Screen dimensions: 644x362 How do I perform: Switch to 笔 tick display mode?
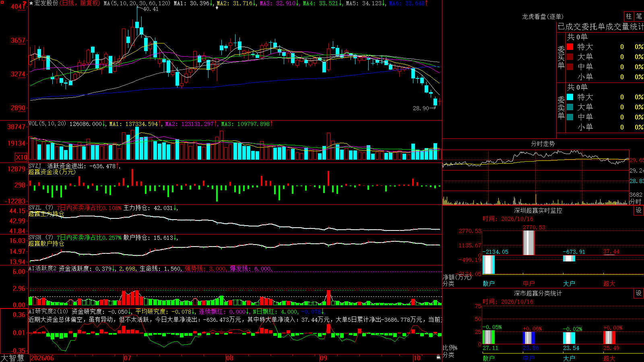[x=639, y=16]
